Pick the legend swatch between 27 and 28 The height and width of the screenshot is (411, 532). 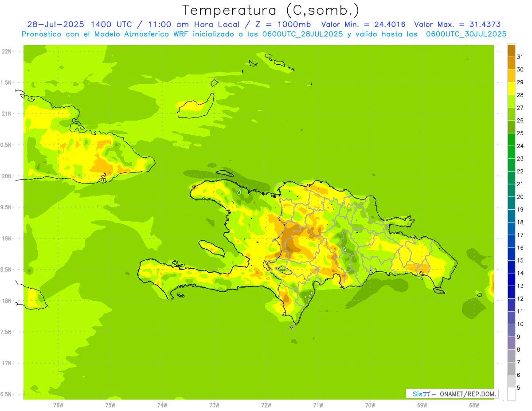511,101
